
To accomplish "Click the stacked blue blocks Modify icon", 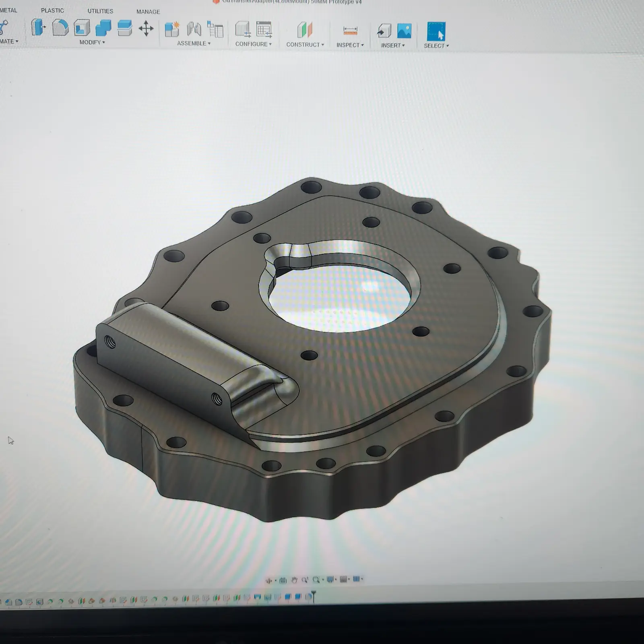I will coord(125,28).
